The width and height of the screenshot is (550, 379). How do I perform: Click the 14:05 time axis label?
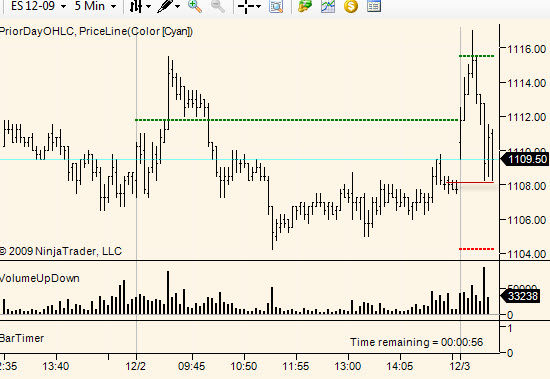400,366
